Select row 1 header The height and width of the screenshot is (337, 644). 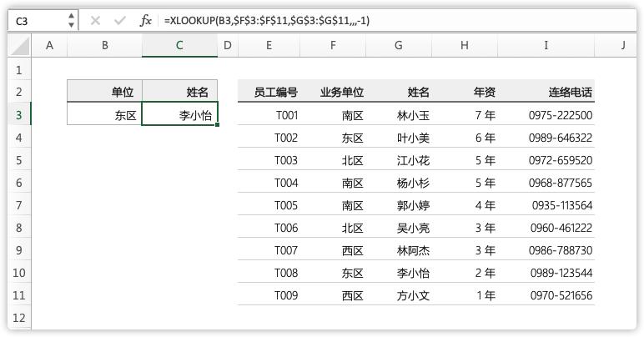(19, 70)
